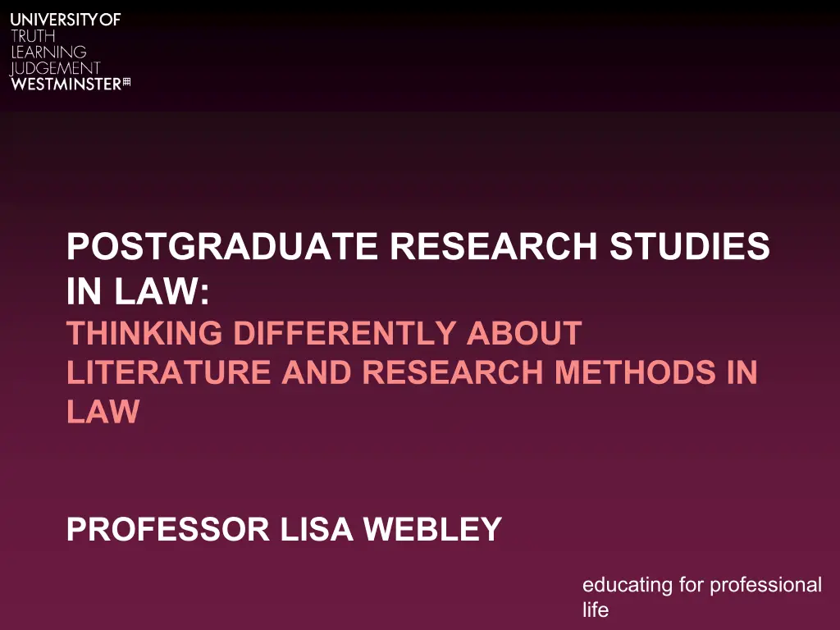This screenshot has width=840, height=630.
Task: Select the word 'TRUTH' in the logo
Action: click(33, 37)
